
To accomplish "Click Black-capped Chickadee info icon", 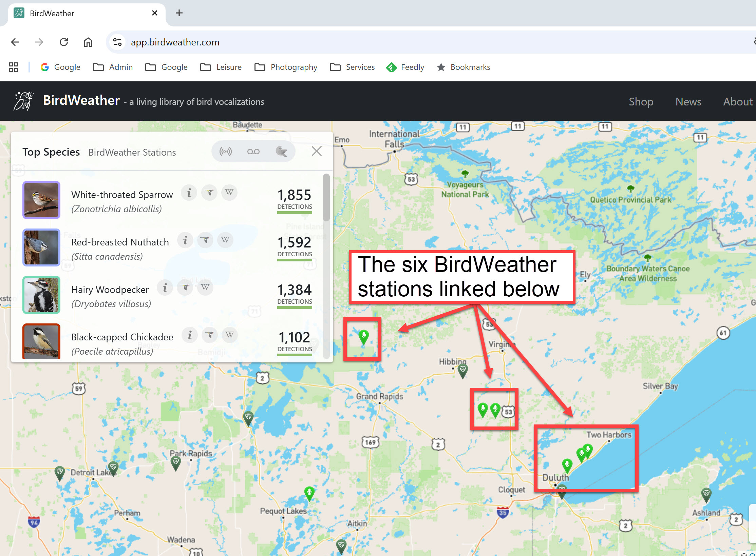I will (x=190, y=335).
